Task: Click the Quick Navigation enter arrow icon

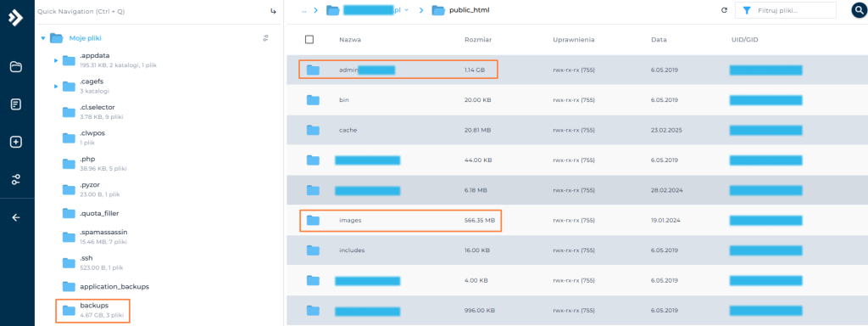Action: (x=273, y=11)
